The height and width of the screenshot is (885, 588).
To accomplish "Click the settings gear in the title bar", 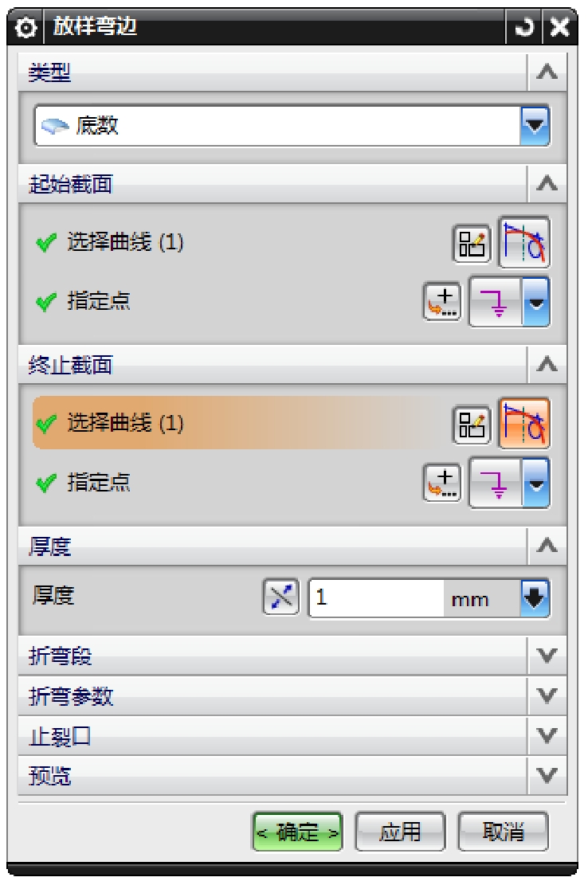I will (x=25, y=27).
